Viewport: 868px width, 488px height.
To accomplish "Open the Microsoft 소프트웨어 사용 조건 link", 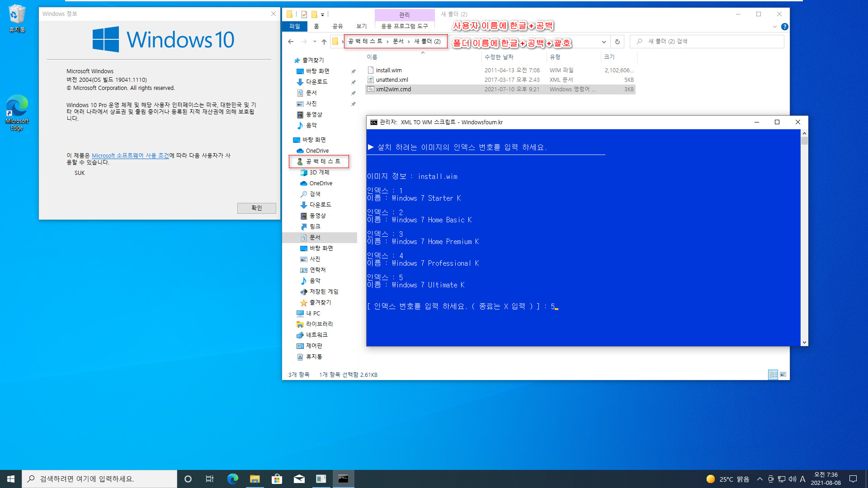I will coord(130,155).
